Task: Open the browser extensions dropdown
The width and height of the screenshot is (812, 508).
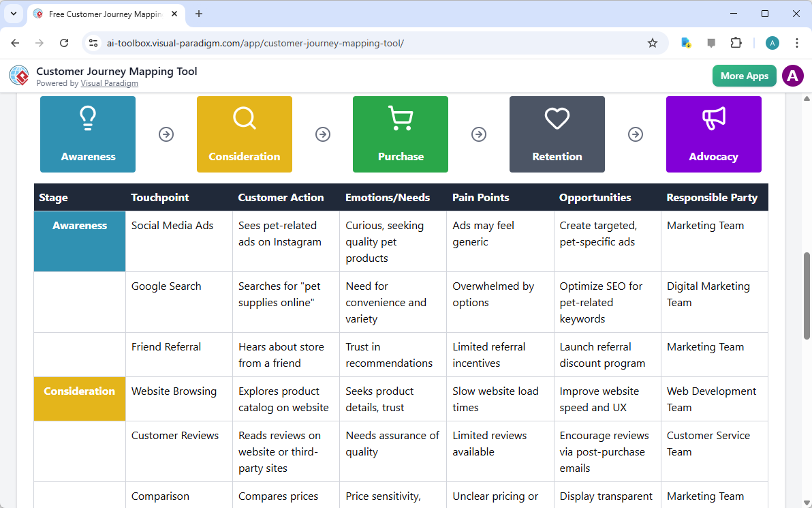Action: click(736, 42)
